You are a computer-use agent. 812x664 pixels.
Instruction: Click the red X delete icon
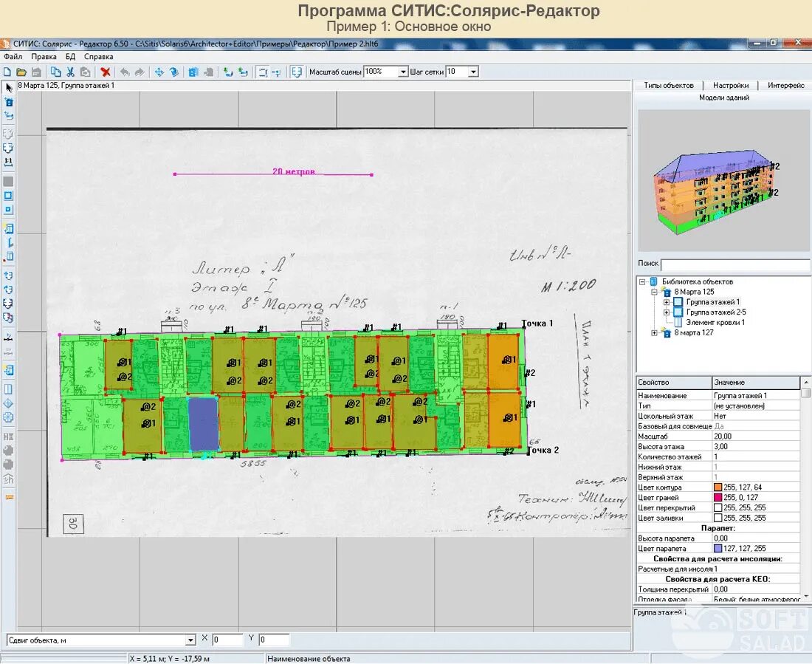[x=106, y=72]
